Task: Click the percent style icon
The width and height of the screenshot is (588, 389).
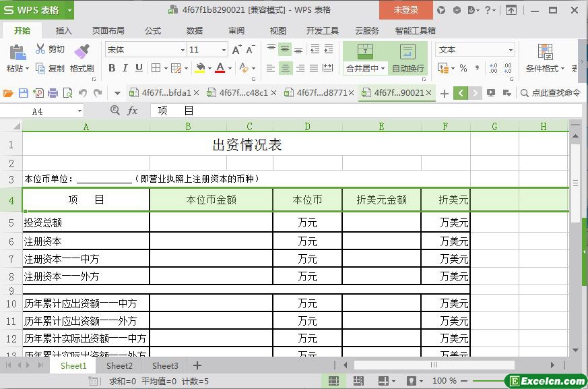Action: tap(463, 68)
